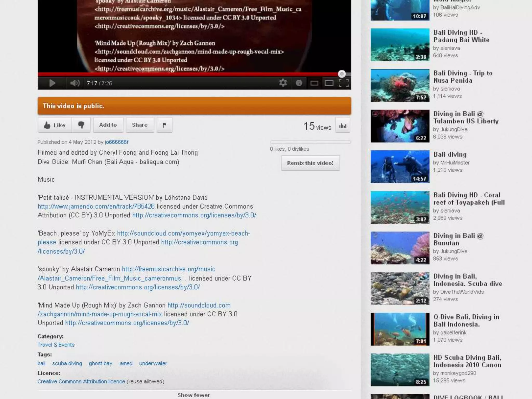Viewport: 532px width, 399px height.
Task: Switch to large player size
Action: (x=329, y=83)
